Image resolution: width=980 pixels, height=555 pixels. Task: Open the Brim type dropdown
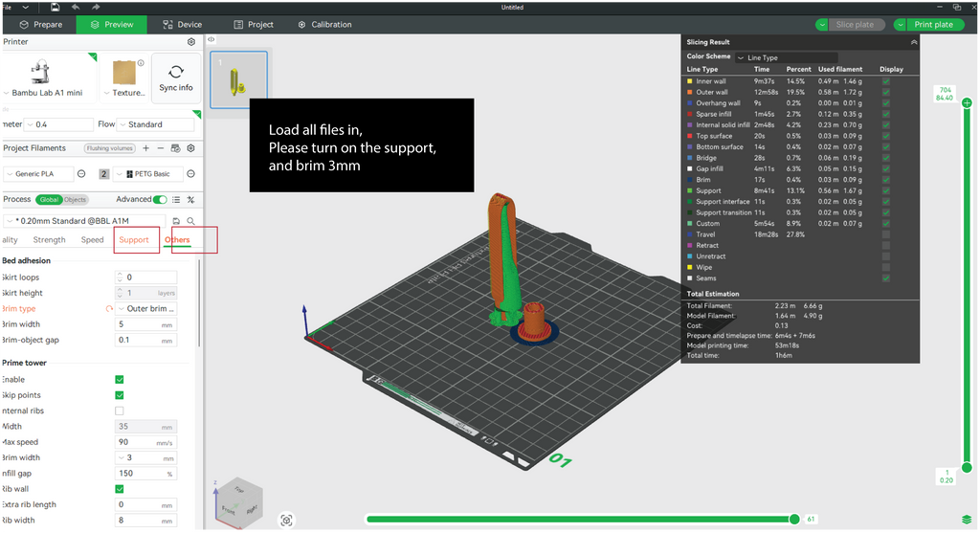coord(149,309)
